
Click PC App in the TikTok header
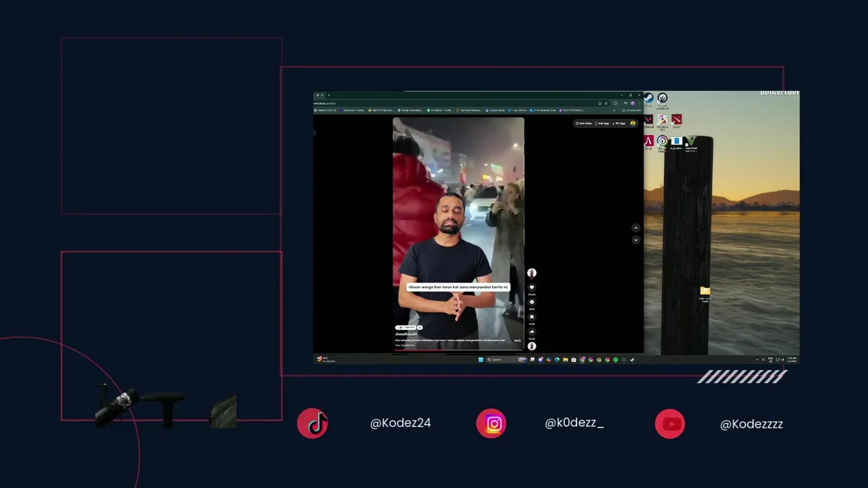619,123
